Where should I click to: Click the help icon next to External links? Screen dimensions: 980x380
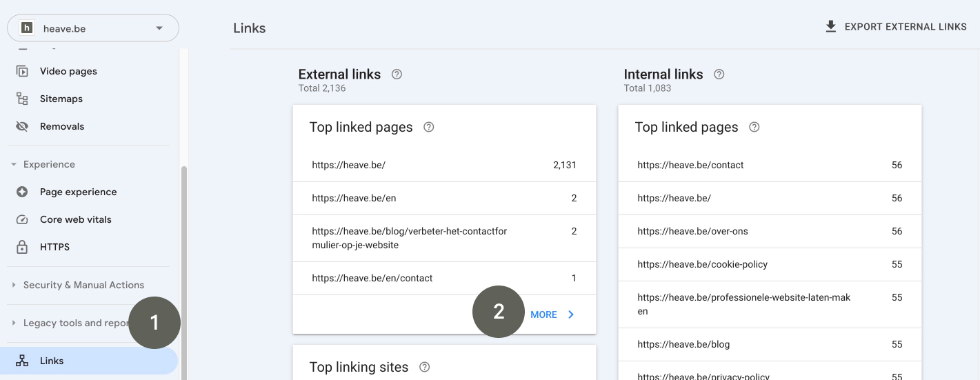point(397,74)
